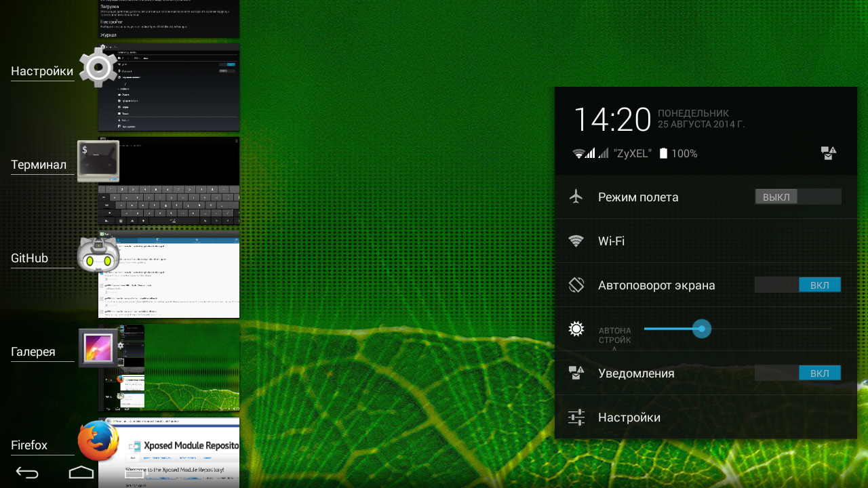Select Режим полета label
This screenshot has height=488, width=868.
(638, 197)
